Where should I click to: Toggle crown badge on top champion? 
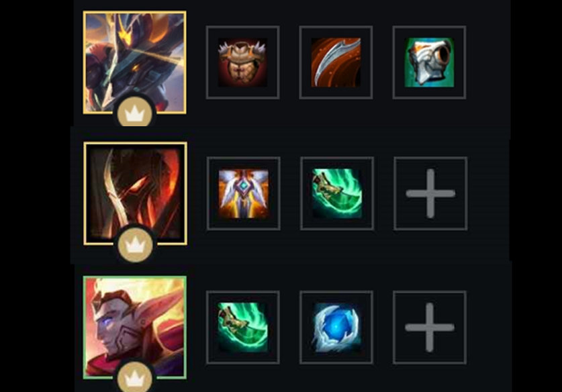[x=135, y=113]
